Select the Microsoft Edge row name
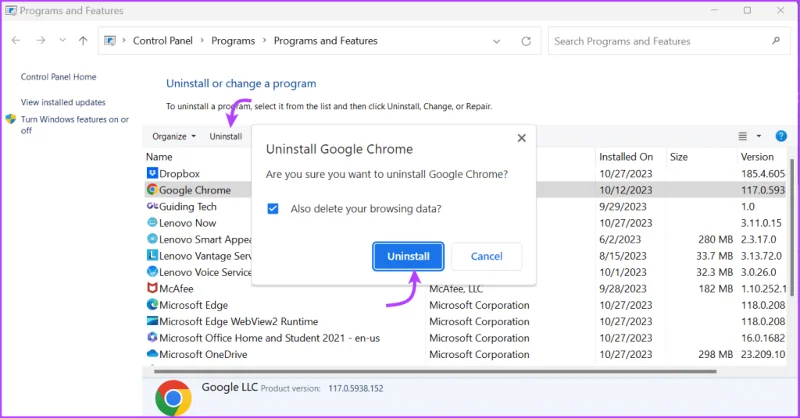The height and width of the screenshot is (418, 800). pyautogui.click(x=193, y=305)
